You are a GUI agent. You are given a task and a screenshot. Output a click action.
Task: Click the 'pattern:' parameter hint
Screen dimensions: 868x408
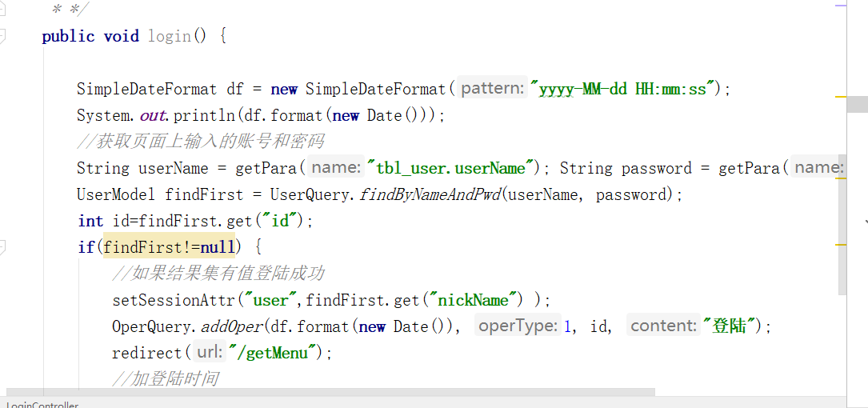tap(494, 89)
